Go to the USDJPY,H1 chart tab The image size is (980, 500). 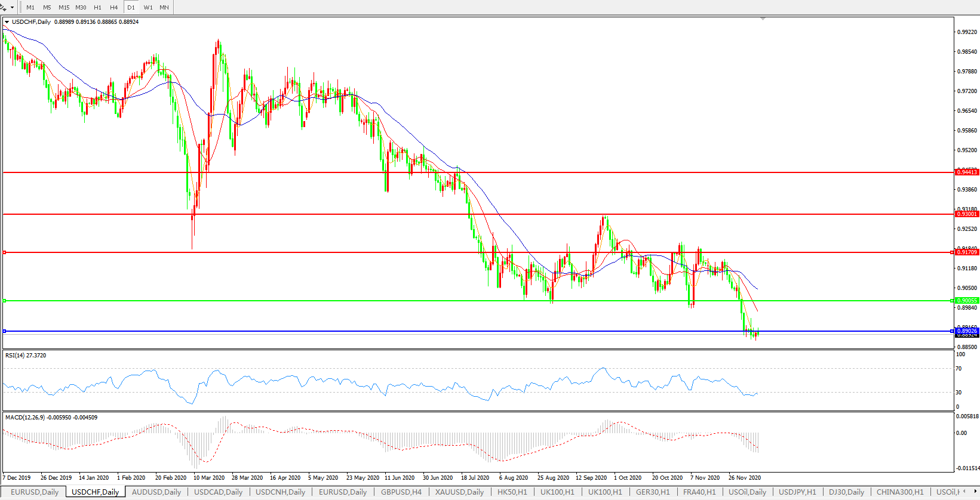(x=797, y=492)
